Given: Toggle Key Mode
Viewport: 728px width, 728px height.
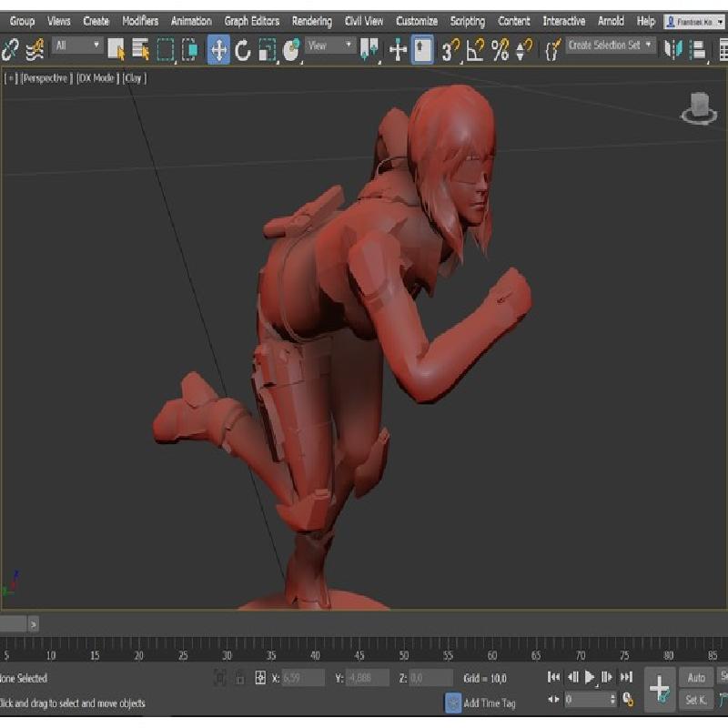Looking at the screenshot, I should 553,699.
